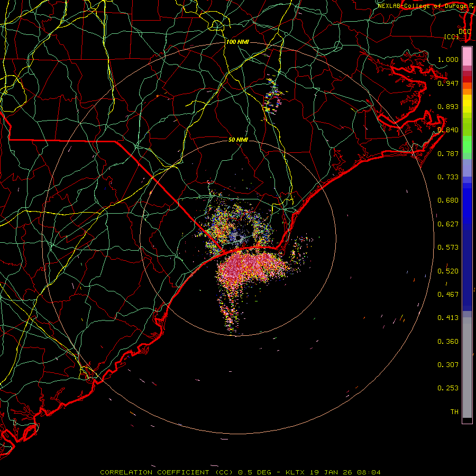The width and height of the screenshot is (476, 476).
Task: Click the pink segment of the color bar
Action: [x=467, y=57]
